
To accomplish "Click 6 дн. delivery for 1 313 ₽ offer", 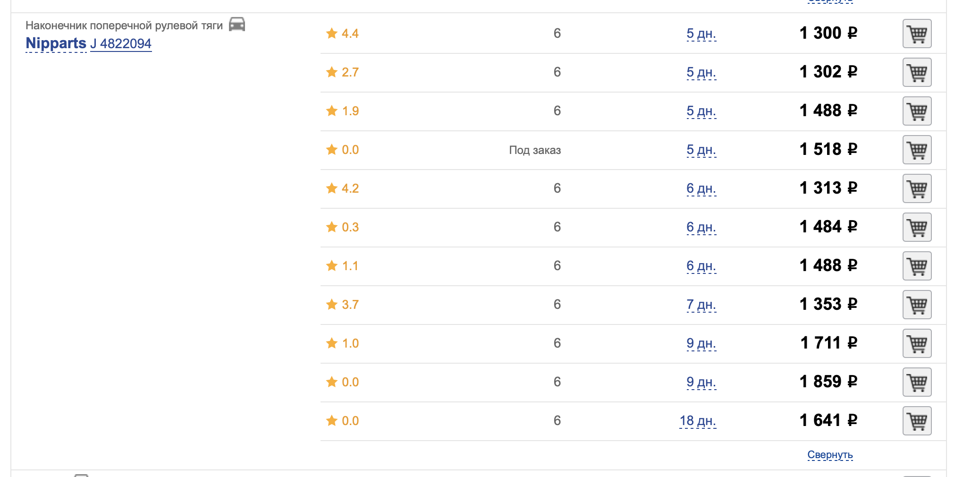I will pyautogui.click(x=701, y=188).
